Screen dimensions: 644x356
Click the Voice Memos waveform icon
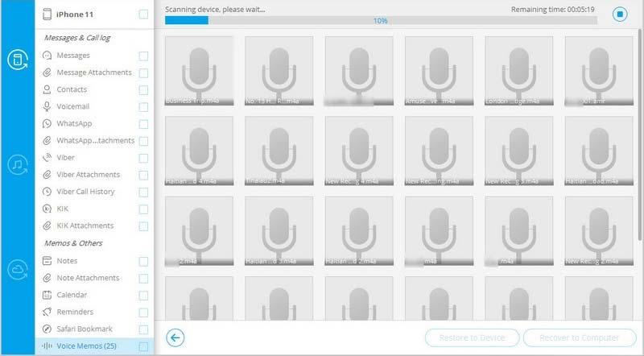(x=47, y=346)
